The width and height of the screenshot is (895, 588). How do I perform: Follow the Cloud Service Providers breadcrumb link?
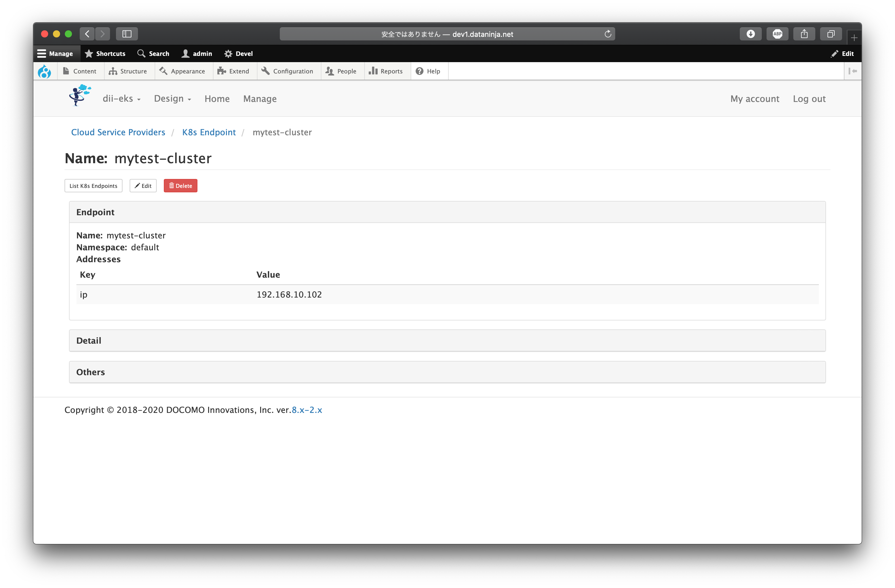118,132
